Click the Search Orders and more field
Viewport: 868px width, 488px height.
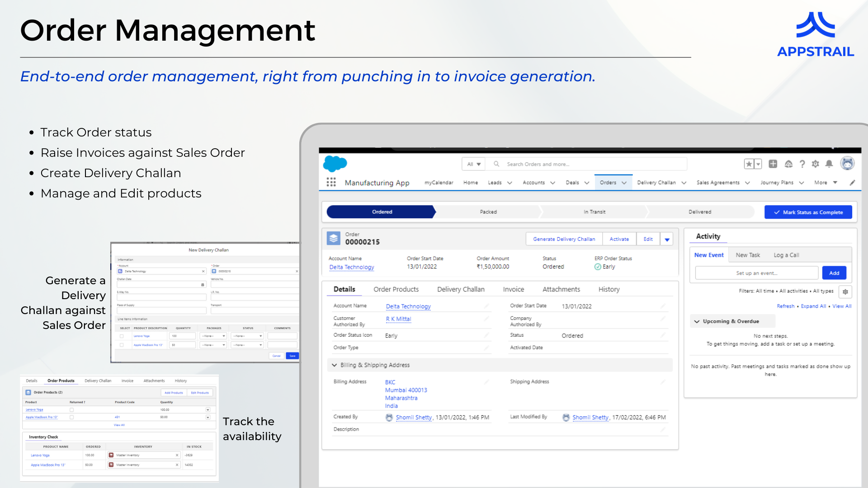[x=586, y=164]
